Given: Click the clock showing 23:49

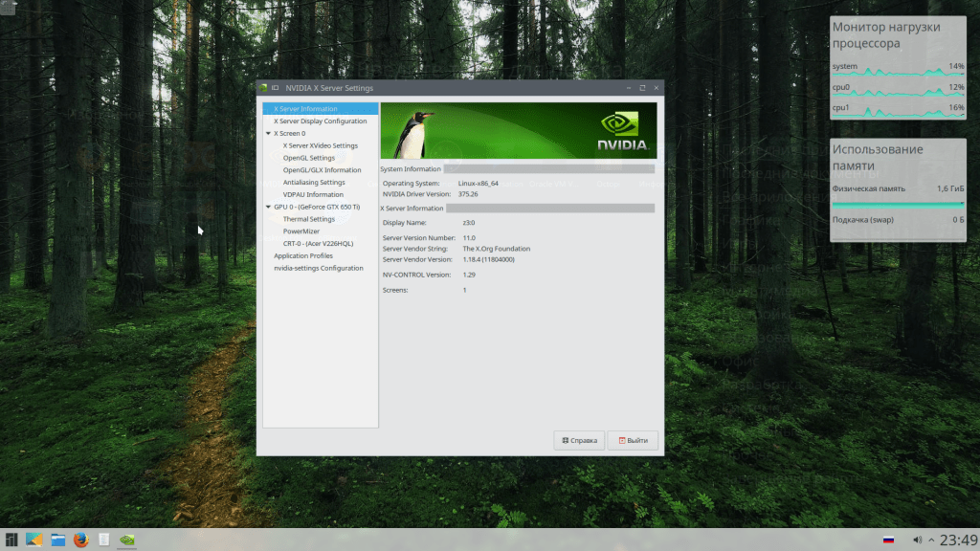Looking at the screenshot, I should pos(958,540).
